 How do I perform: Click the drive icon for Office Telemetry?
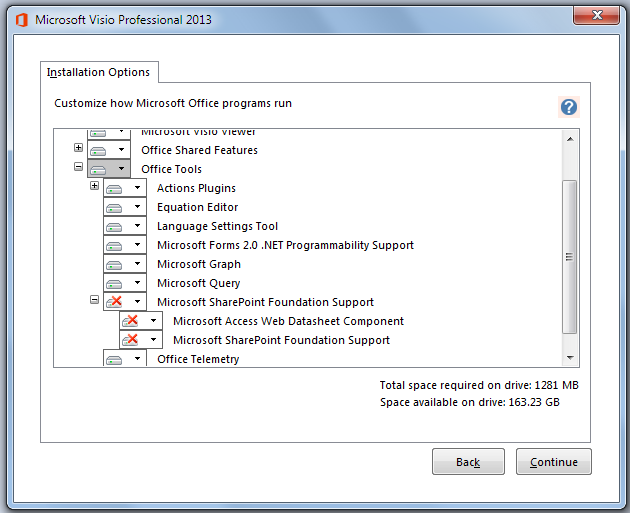pyautogui.click(x=114, y=360)
